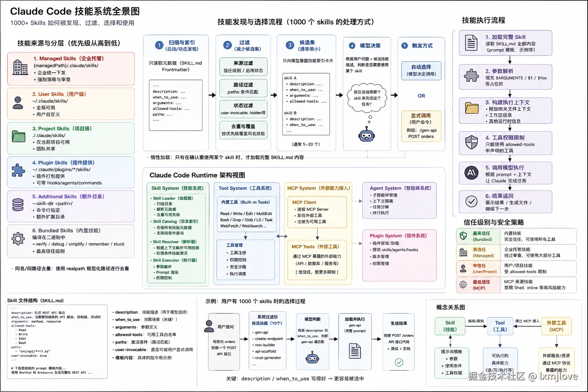Click the Additional Skills database icon

tap(18, 204)
